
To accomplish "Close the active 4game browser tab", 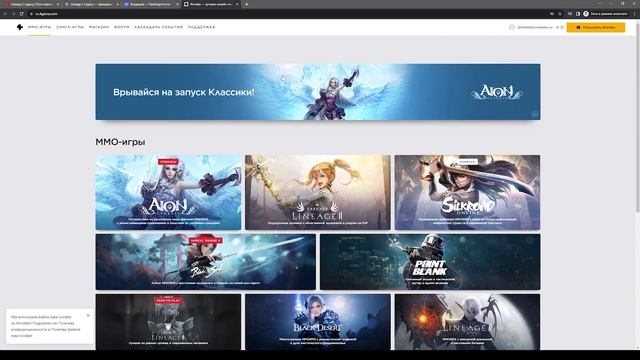I will click(237, 4).
